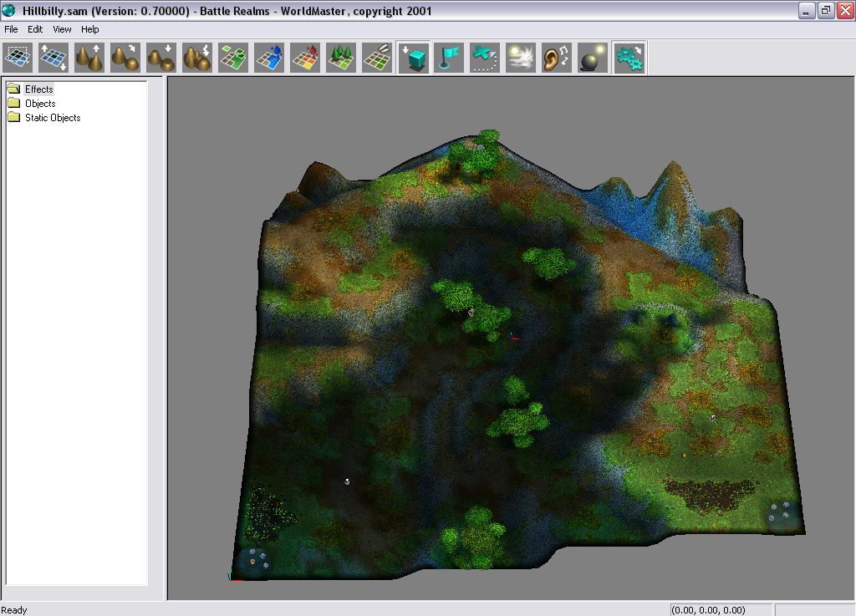Viewport: 856px width, 616px height.
Task: Select the black sphere light tool
Action: [x=593, y=58]
